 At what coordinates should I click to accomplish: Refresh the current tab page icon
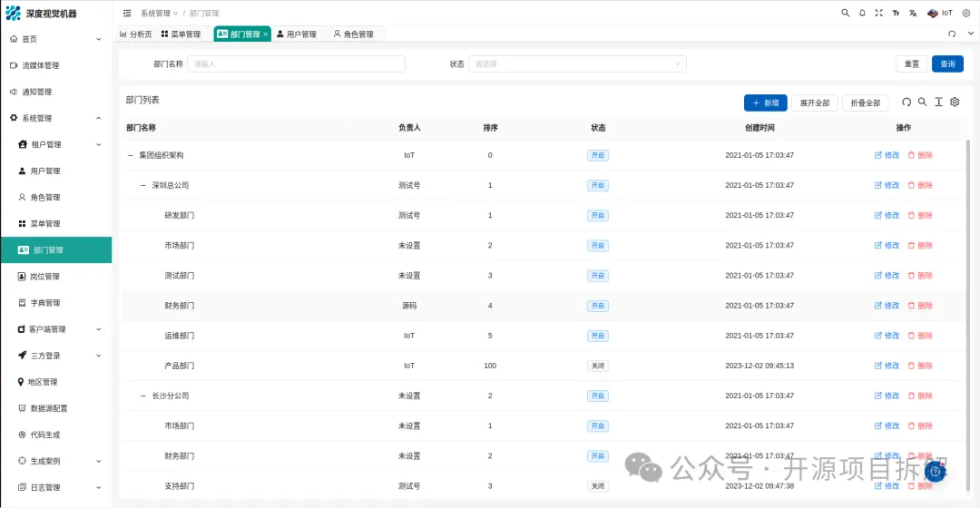952,34
